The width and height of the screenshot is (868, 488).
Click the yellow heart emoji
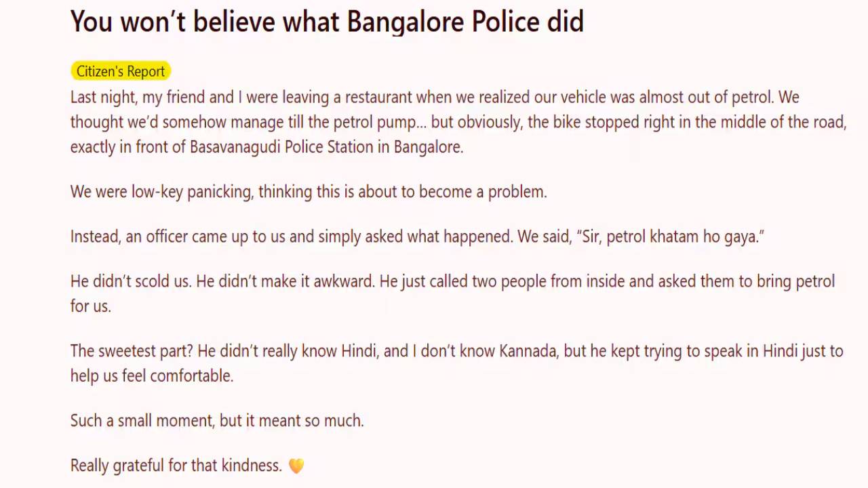click(296, 466)
